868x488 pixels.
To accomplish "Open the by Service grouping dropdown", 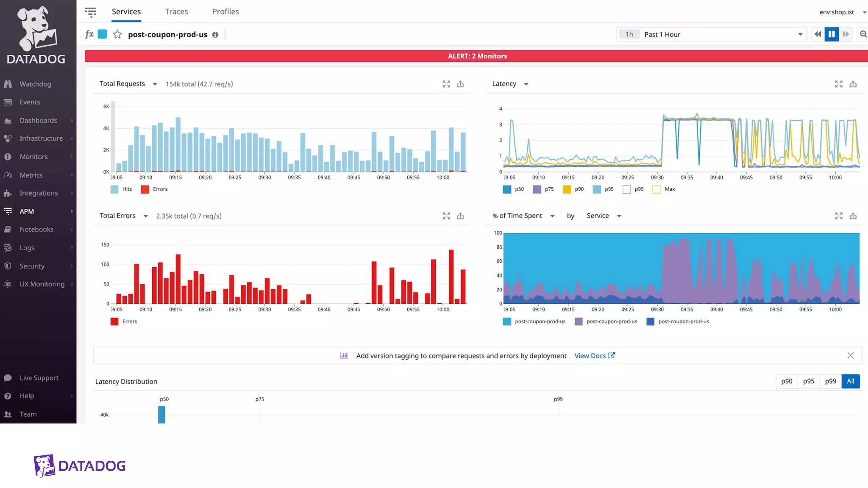I will click(x=604, y=216).
